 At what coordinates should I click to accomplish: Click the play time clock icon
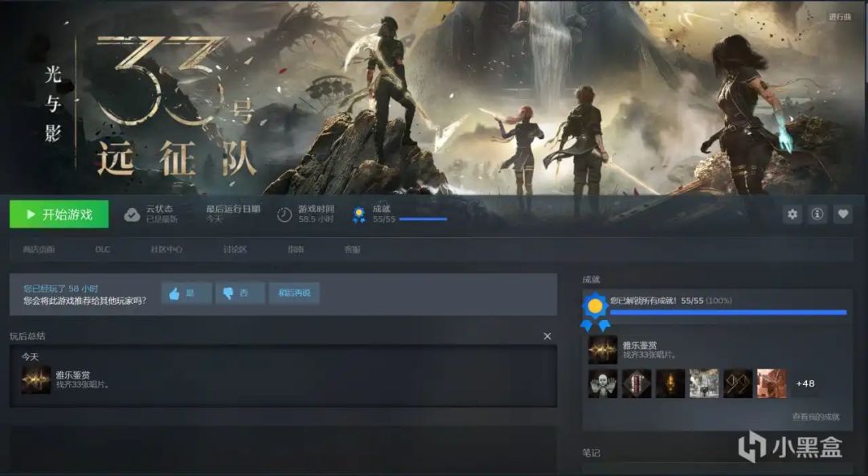(x=285, y=215)
